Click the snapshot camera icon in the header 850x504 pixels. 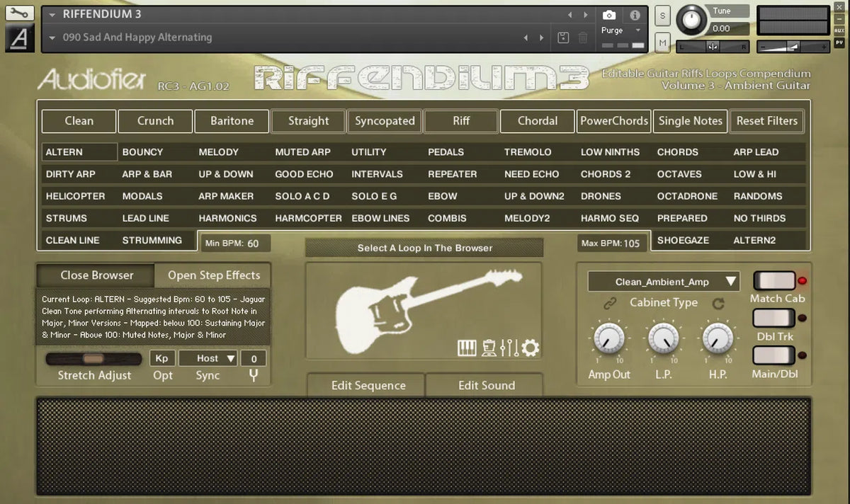tap(608, 16)
